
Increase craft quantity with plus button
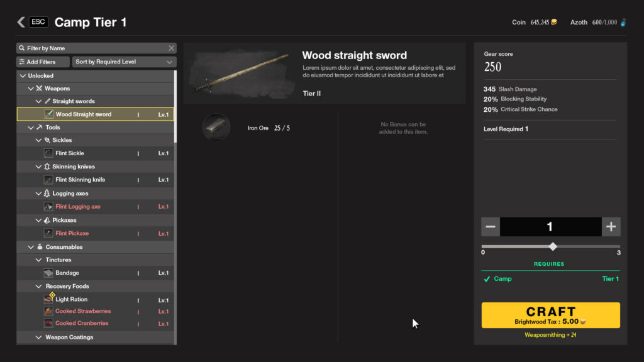(x=611, y=227)
